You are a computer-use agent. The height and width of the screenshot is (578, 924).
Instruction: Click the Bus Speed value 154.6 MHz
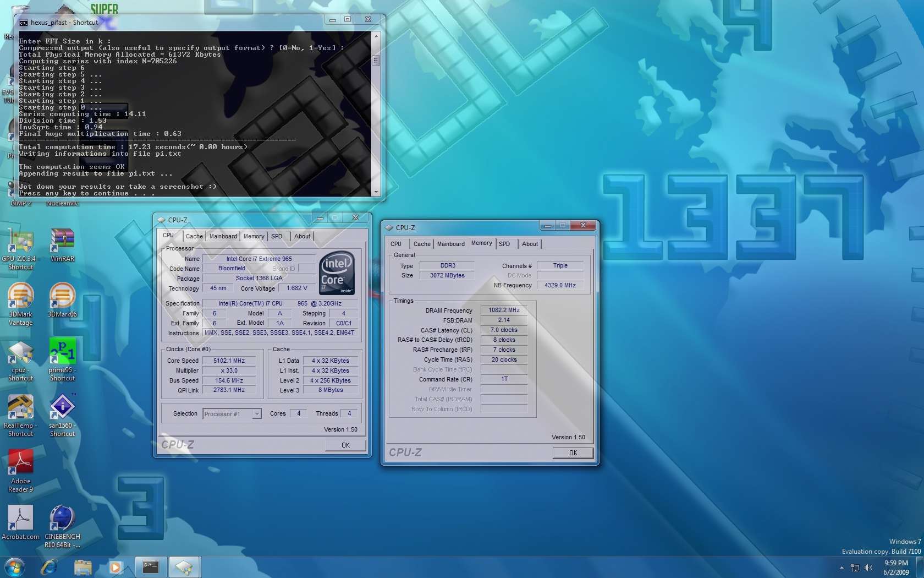(229, 381)
